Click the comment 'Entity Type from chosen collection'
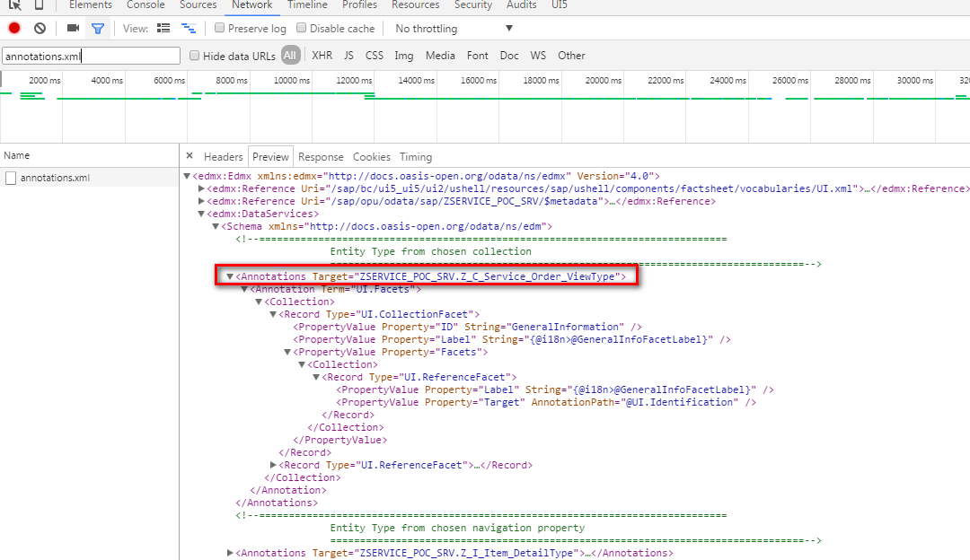970x560 pixels. [x=430, y=251]
